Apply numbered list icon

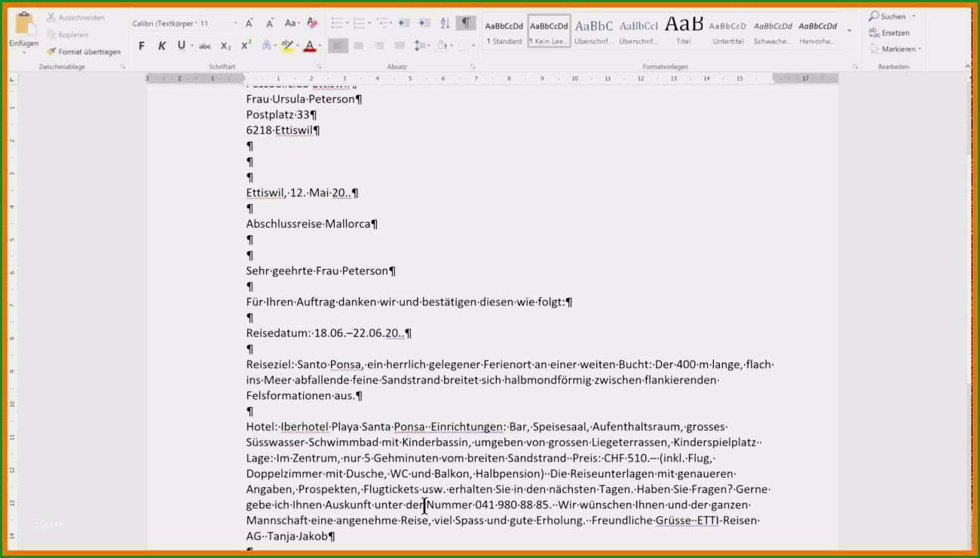[359, 23]
